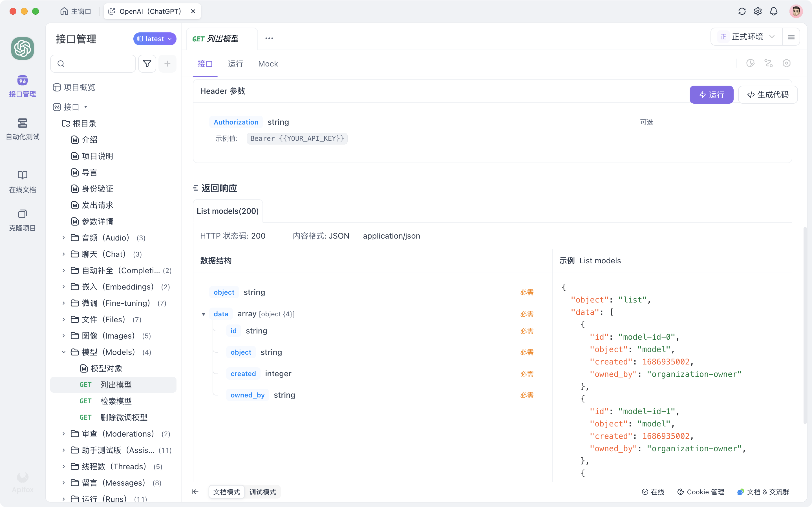Open 克隆项目 in the left sidebar
Image resolution: width=812 pixels, height=507 pixels.
pyautogui.click(x=22, y=220)
